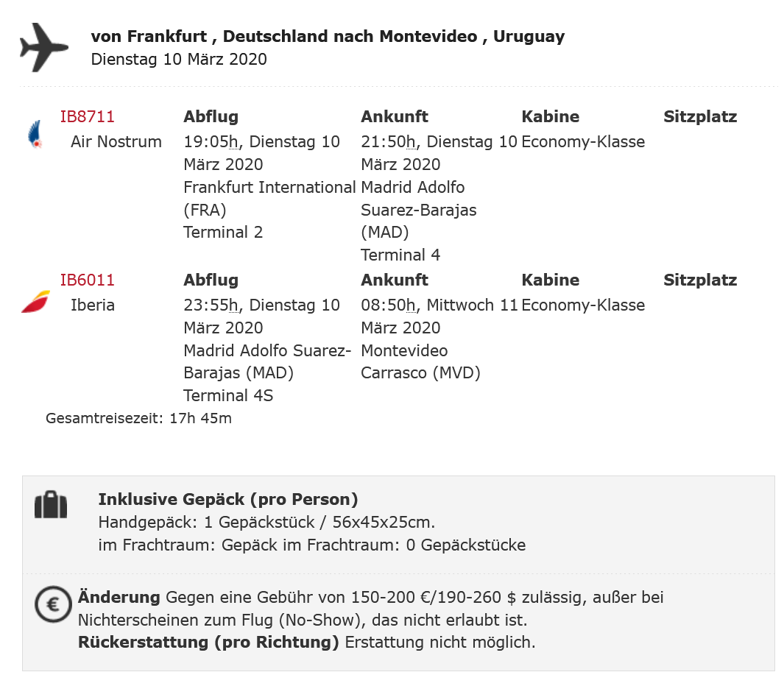Image resolution: width=784 pixels, height=686 pixels.
Task: Click the 21:50h arrival time abbreviation
Action: point(389,141)
